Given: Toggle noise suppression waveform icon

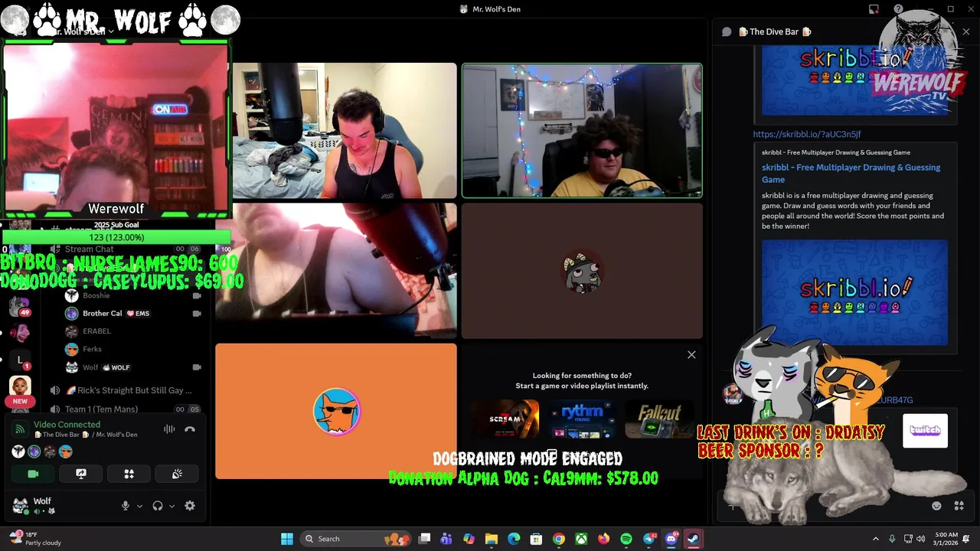Looking at the screenshot, I should pos(169,429).
